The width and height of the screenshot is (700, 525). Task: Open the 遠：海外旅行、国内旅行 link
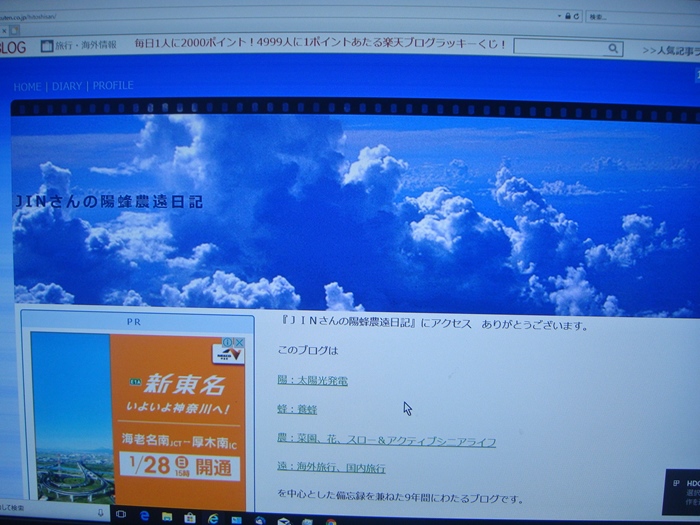point(331,467)
